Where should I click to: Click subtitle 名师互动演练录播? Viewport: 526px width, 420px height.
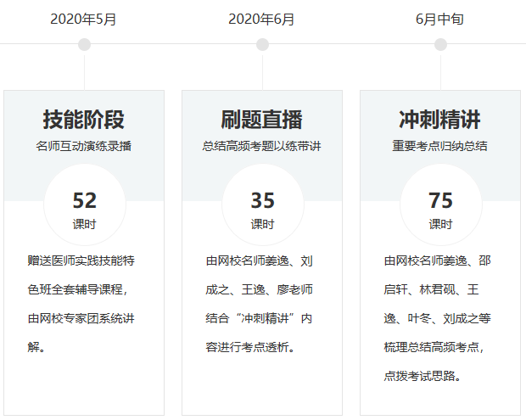click(x=84, y=146)
